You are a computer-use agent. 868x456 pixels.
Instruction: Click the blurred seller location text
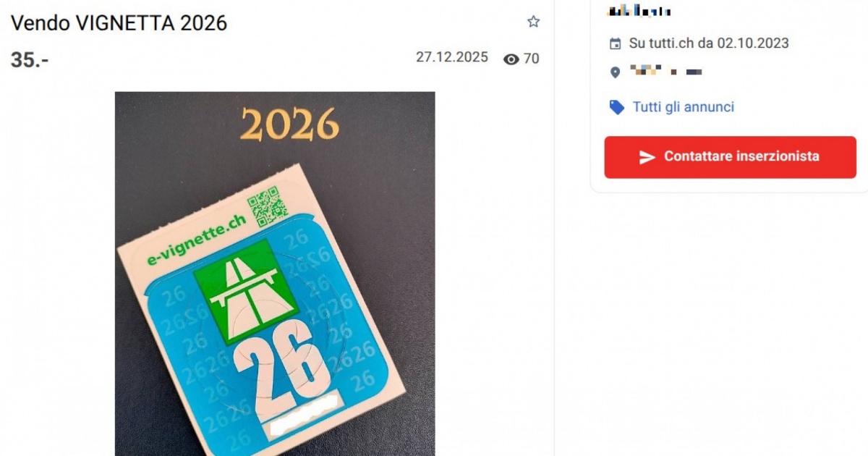[666, 72]
